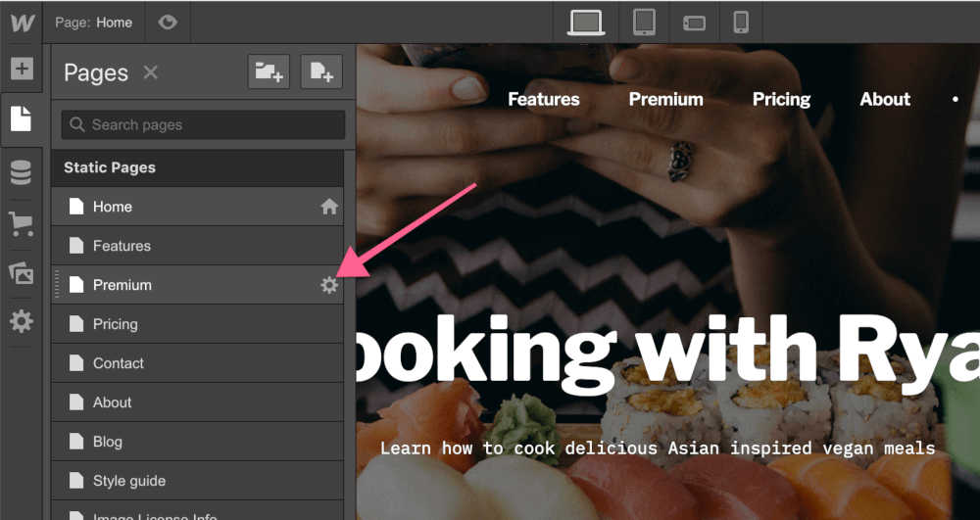Switch to tablet breakpoint view
This screenshot has width=980, height=520.
click(x=644, y=23)
